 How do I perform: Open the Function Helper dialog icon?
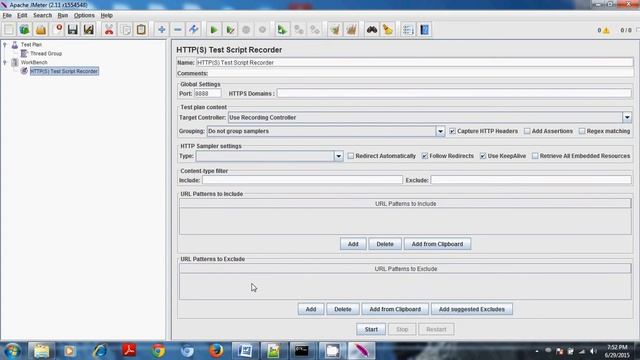(408, 29)
